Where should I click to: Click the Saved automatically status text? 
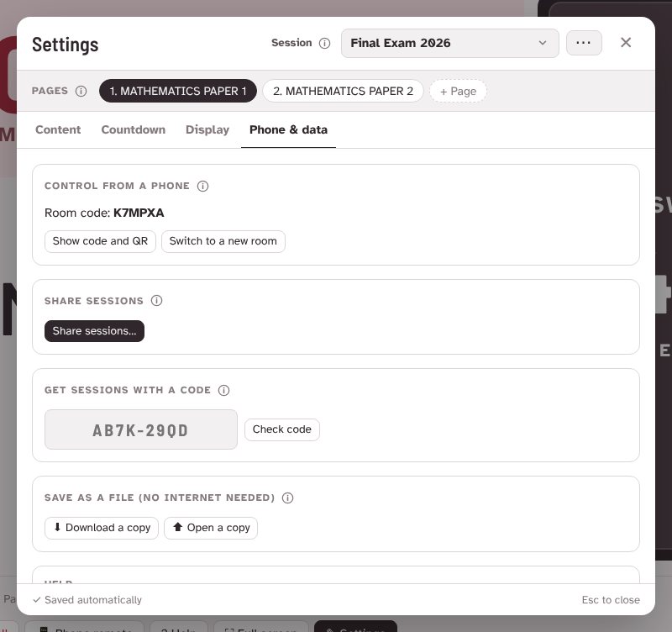[x=87, y=600]
